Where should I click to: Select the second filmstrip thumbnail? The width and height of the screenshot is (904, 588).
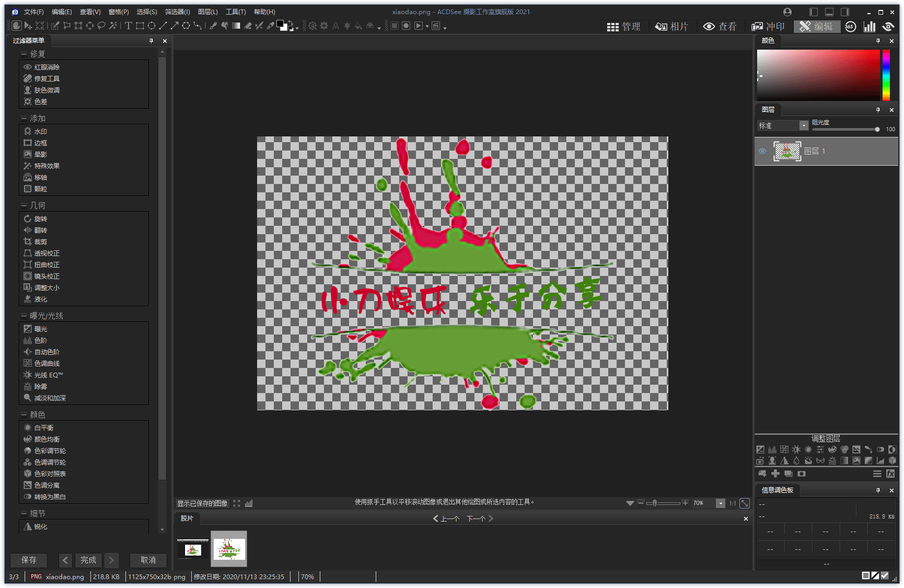228,549
